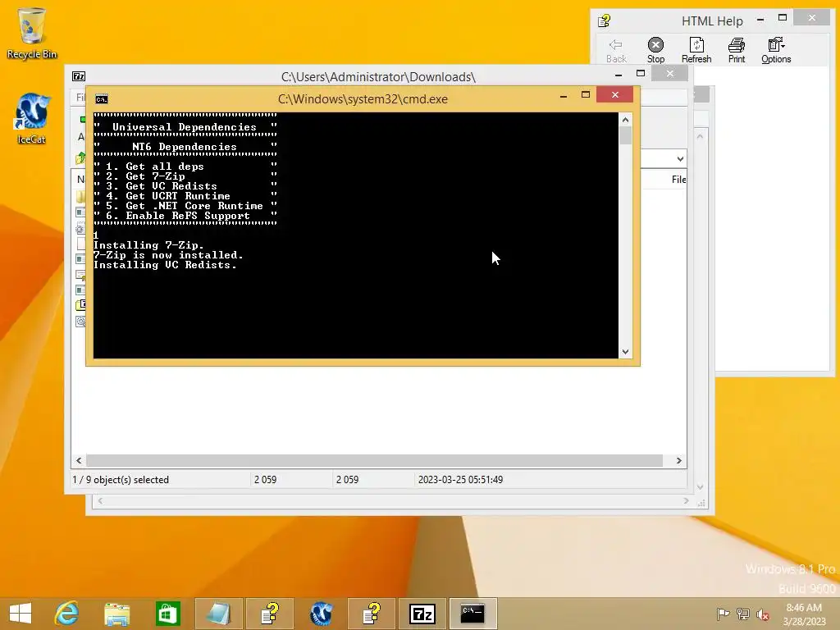Viewport: 840px width, 630px height.
Task: Click the cmd.exe title bar
Action: [363, 99]
